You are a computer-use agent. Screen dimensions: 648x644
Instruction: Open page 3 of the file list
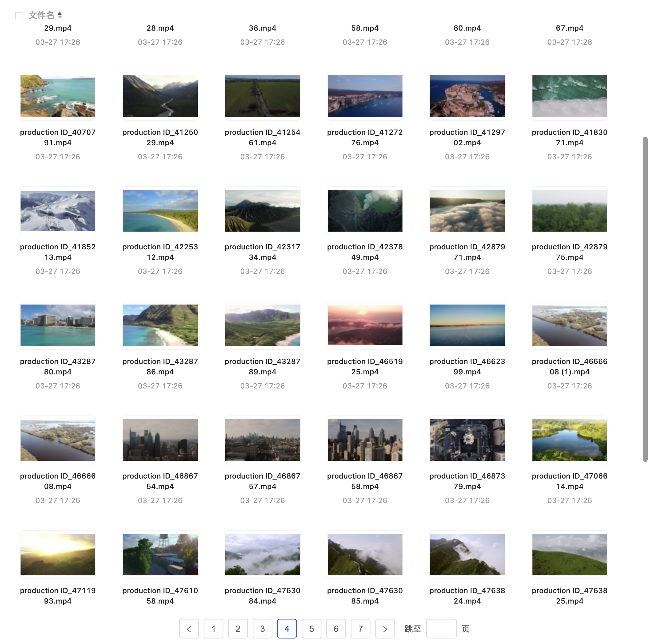(x=262, y=629)
